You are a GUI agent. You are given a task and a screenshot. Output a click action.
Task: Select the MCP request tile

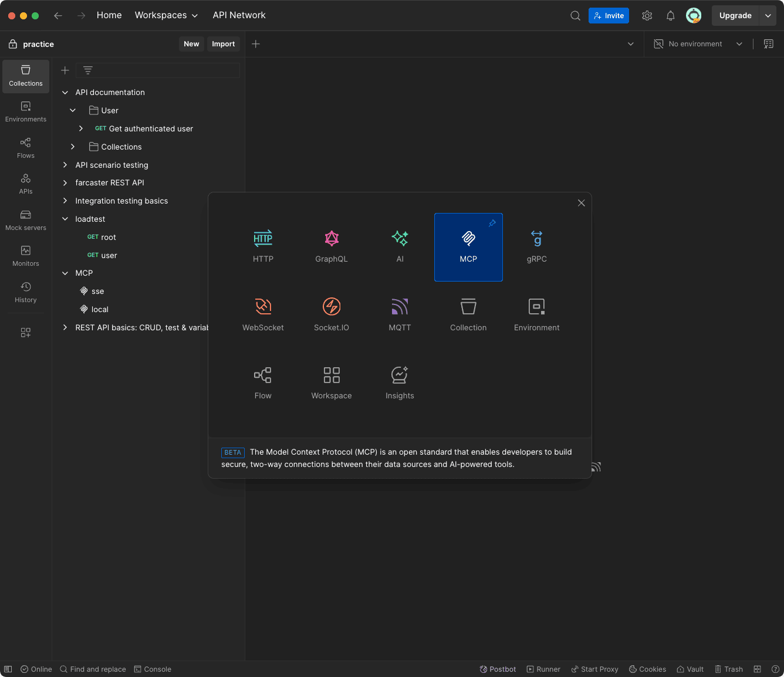[468, 247]
